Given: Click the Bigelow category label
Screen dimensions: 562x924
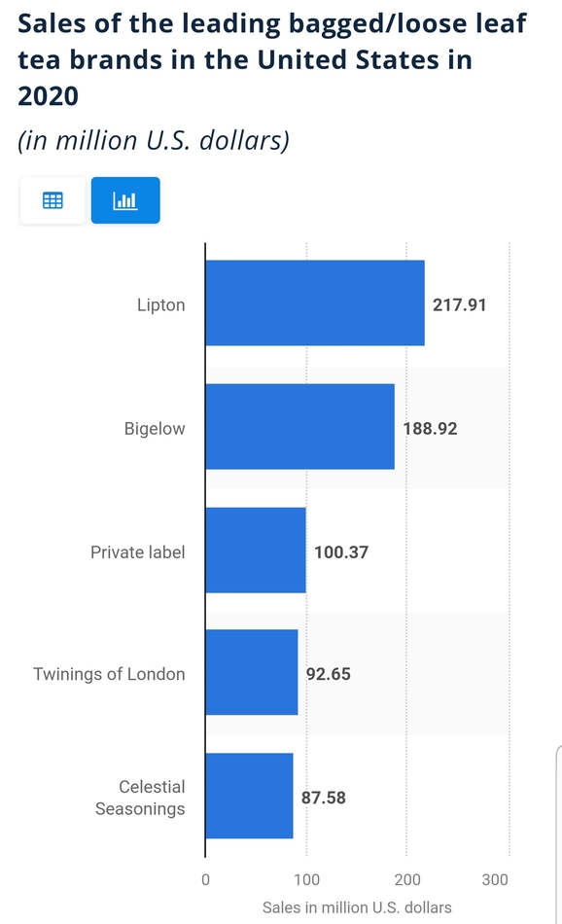Looking at the screenshot, I should (x=155, y=428).
